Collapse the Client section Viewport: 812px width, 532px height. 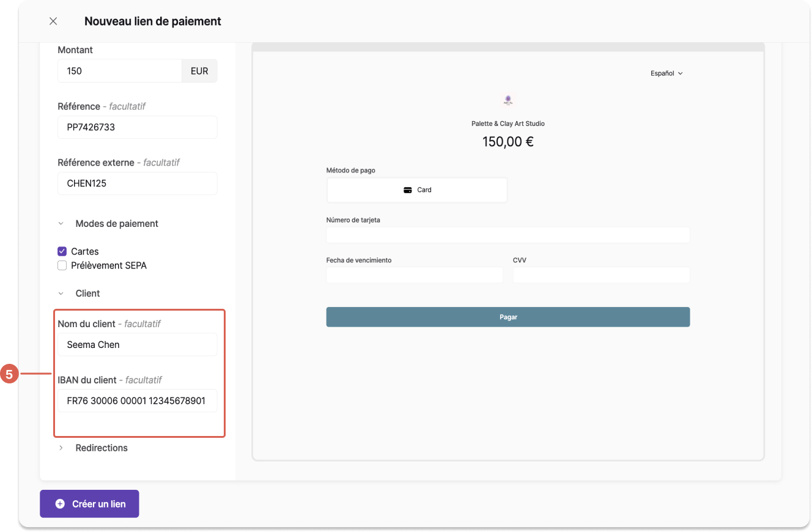[x=61, y=294]
